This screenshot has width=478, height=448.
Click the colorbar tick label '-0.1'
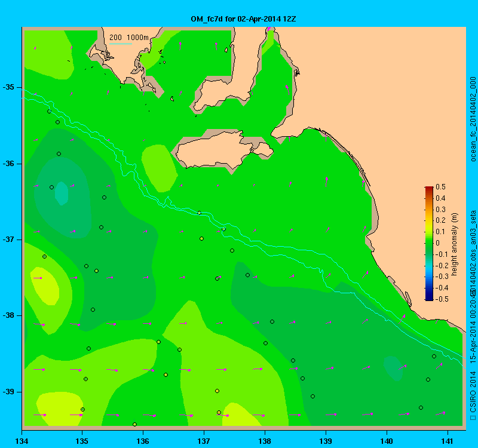pyautogui.click(x=442, y=254)
